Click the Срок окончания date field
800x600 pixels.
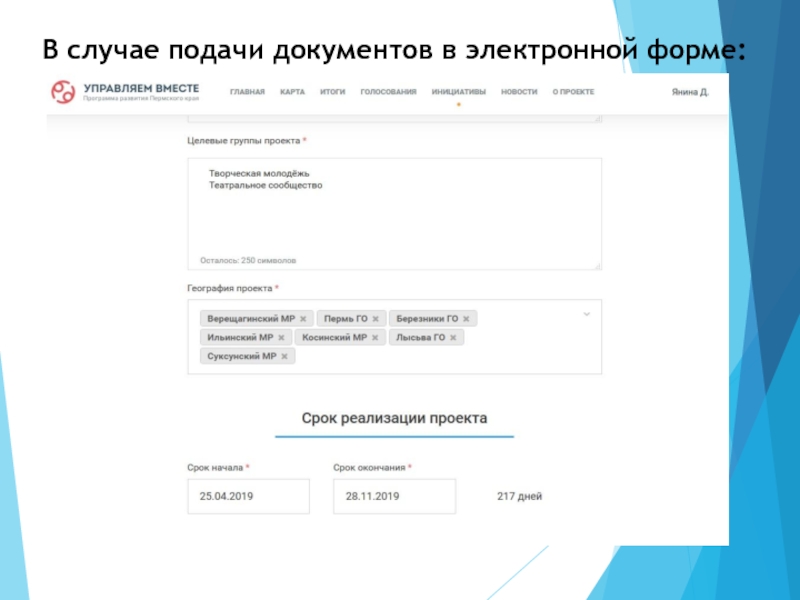click(x=394, y=496)
